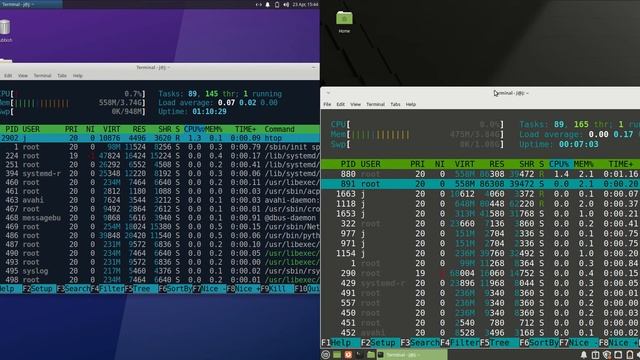
Task: Toggle F5 Tree view in left htop
Action: pyautogui.click(x=141, y=289)
